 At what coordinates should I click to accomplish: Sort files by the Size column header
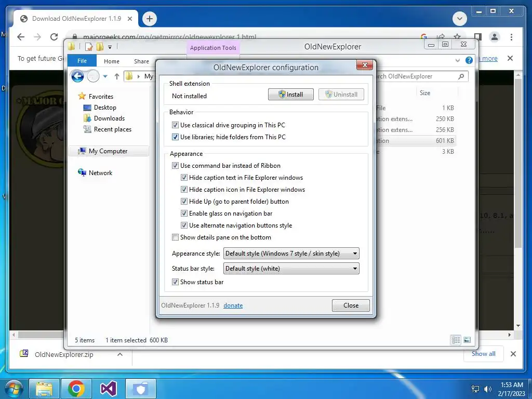[x=425, y=93]
